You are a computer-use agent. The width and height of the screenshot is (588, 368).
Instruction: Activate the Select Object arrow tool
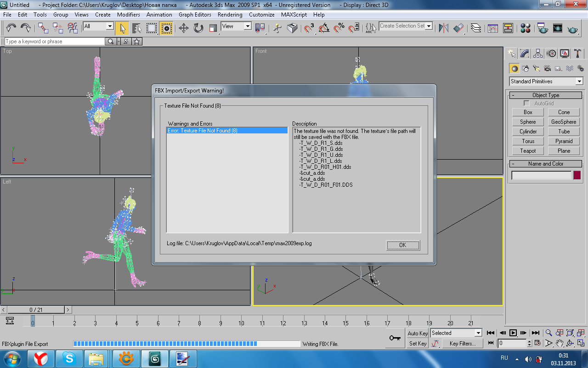[x=122, y=28]
